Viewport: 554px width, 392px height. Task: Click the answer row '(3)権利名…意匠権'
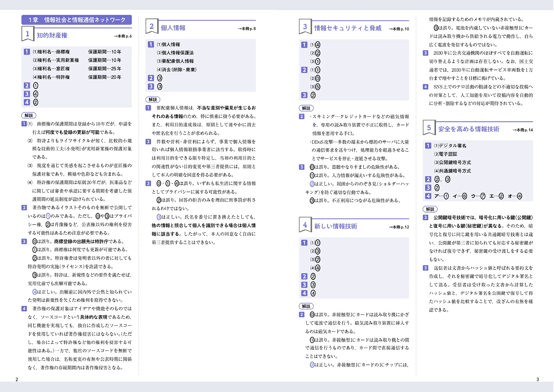click(51, 69)
